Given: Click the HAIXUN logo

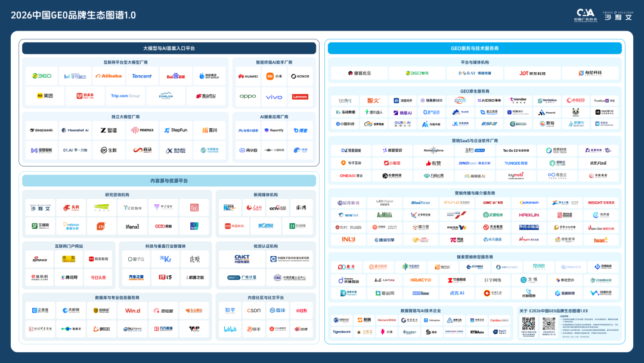Looking at the screenshot, I should (x=529, y=214).
